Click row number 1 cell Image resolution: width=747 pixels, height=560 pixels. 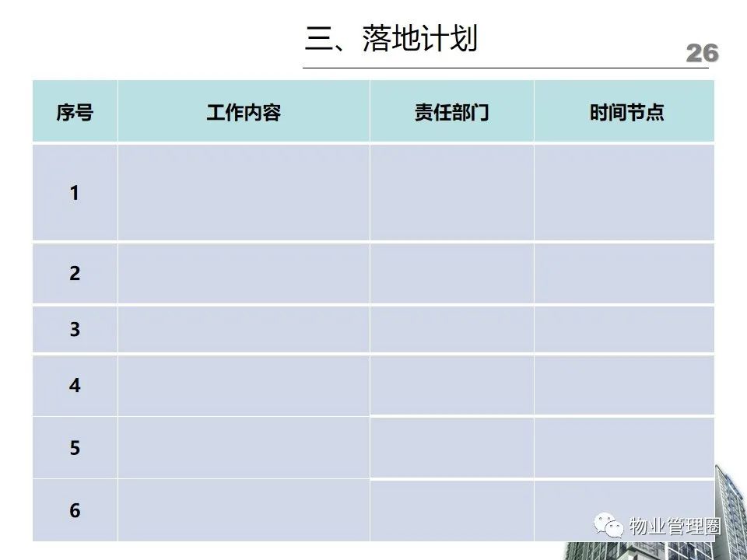tap(75, 192)
